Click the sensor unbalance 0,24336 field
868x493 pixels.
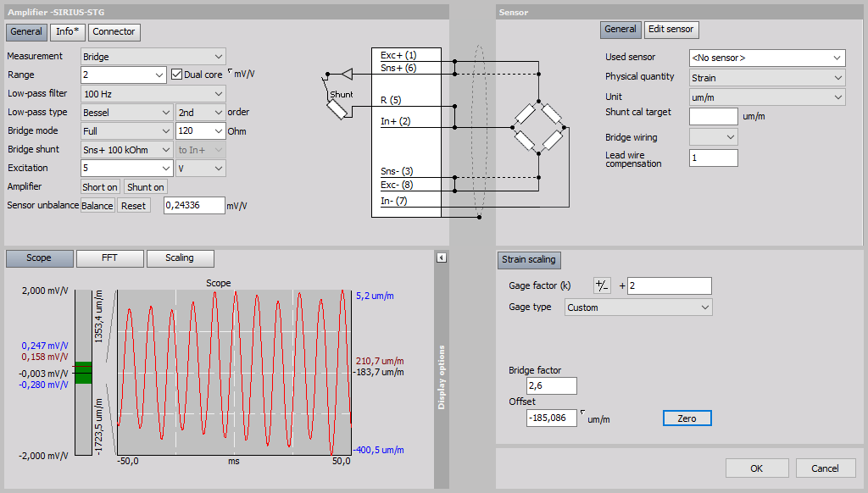coord(194,205)
